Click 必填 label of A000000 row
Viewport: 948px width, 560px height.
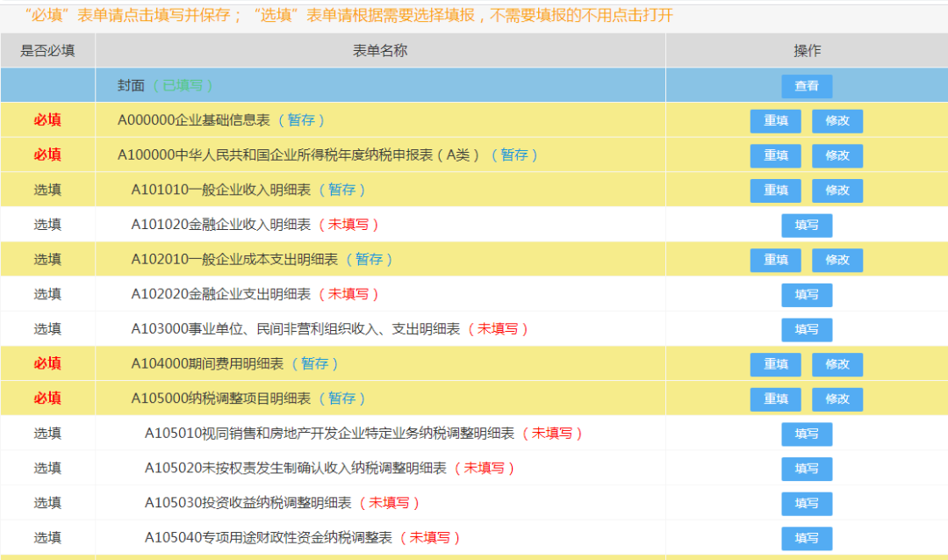click(x=47, y=119)
